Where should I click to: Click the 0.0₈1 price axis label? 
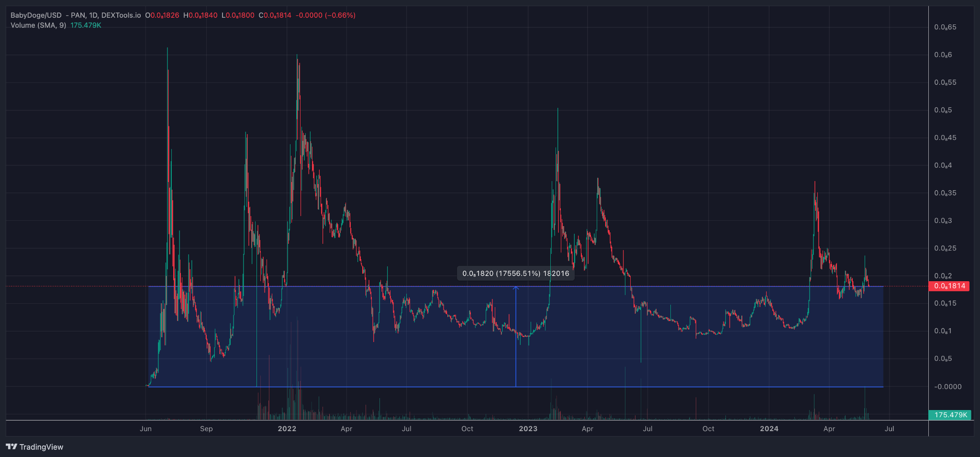pos(943,331)
